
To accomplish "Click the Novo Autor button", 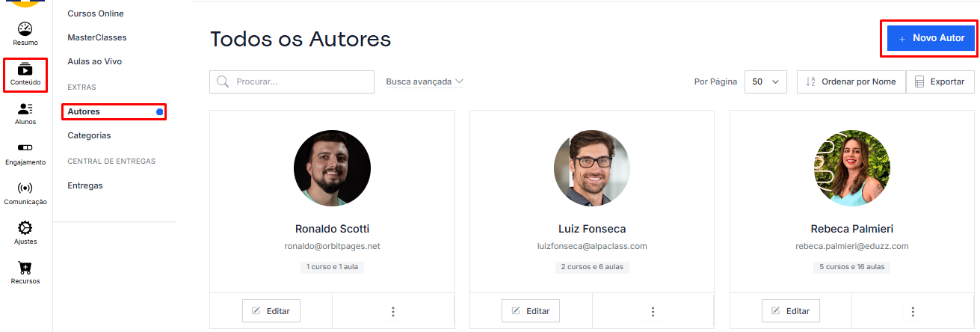I will (931, 38).
